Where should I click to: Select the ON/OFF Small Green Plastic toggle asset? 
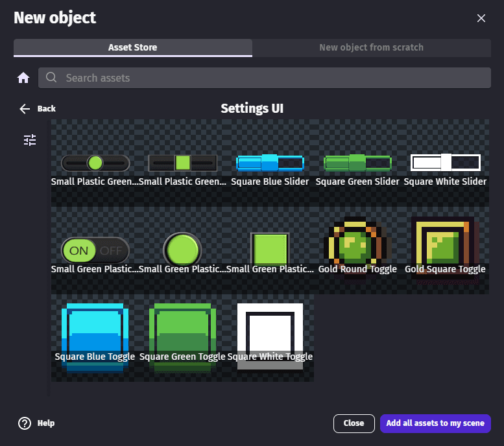click(95, 250)
